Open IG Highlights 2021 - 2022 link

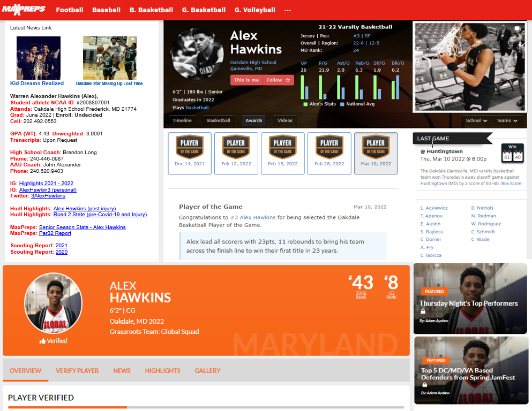pyautogui.click(x=46, y=184)
